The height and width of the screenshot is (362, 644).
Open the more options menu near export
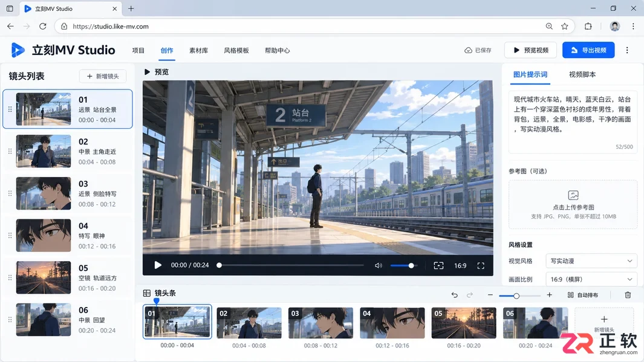point(627,50)
